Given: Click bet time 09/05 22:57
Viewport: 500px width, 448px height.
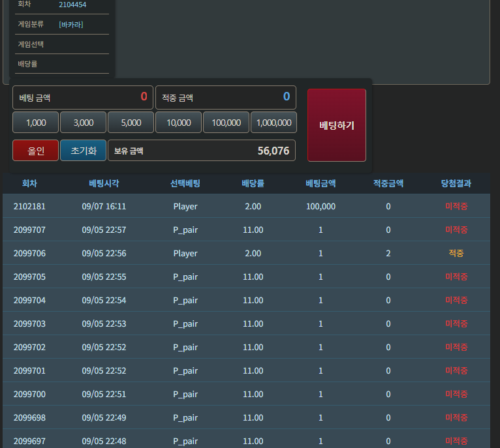Looking at the screenshot, I should coord(104,230).
